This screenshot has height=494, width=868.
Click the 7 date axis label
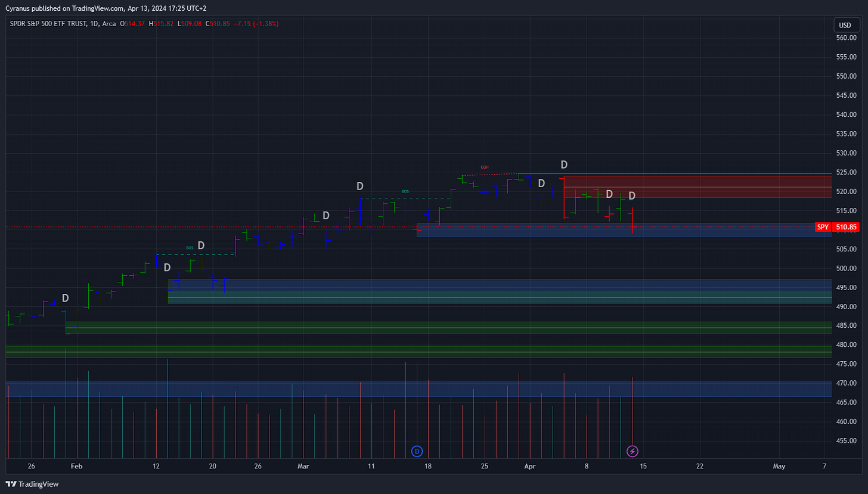click(x=824, y=467)
